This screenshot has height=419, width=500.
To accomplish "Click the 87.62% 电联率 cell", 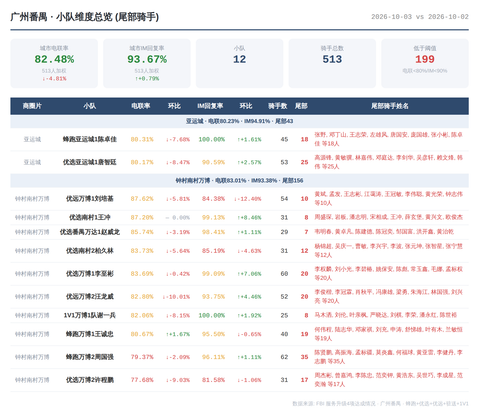I will (142, 199).
